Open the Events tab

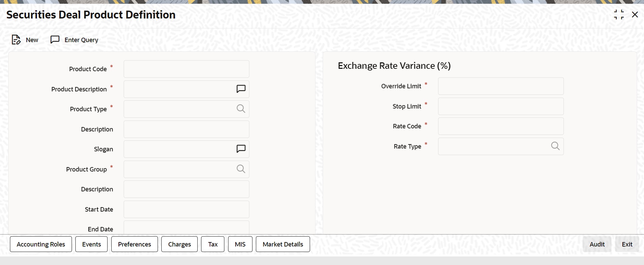(x=91, y=244)
